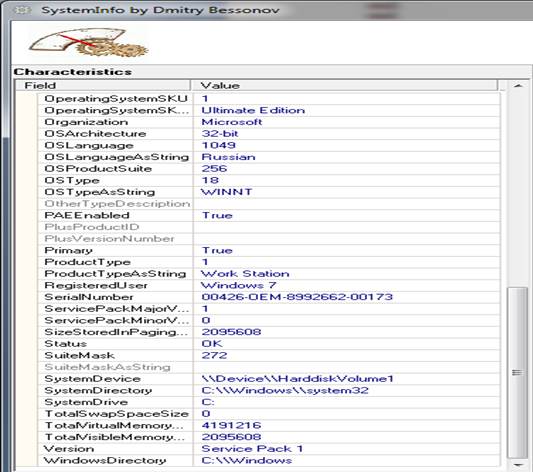Screen dimensions: 533x472
Task: Sort by the Value column header
Action: pos(344,85)
